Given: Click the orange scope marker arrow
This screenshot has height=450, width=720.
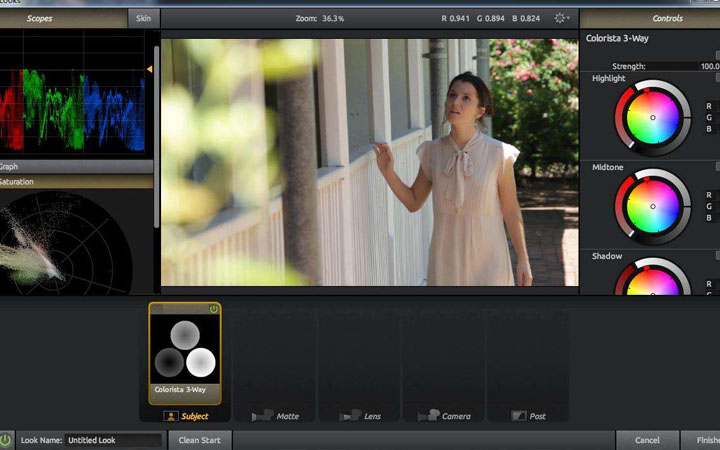Looking at the screenshot, I should pyautogui.click(x=150, y=69).
